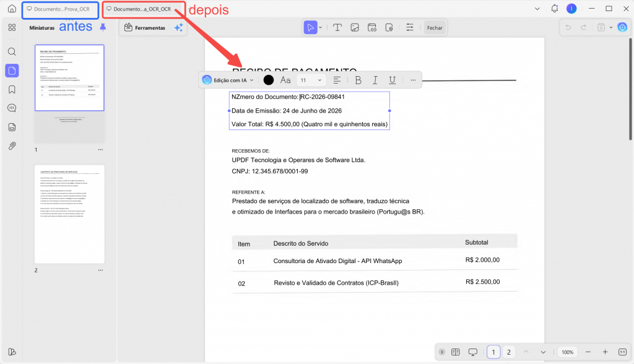Open page 1 thumbnail options ellipsis
The width and height of the screenshot is (634, 364).
[100, 150]
